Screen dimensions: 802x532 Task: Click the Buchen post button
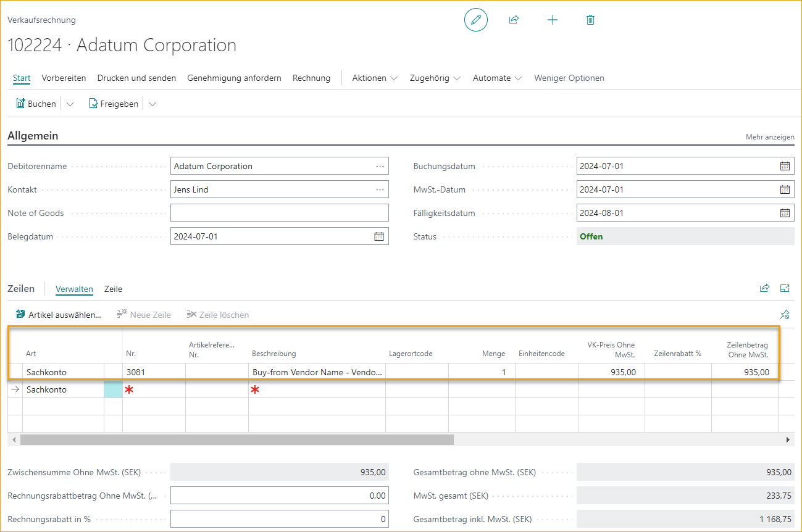coord(36,104)
